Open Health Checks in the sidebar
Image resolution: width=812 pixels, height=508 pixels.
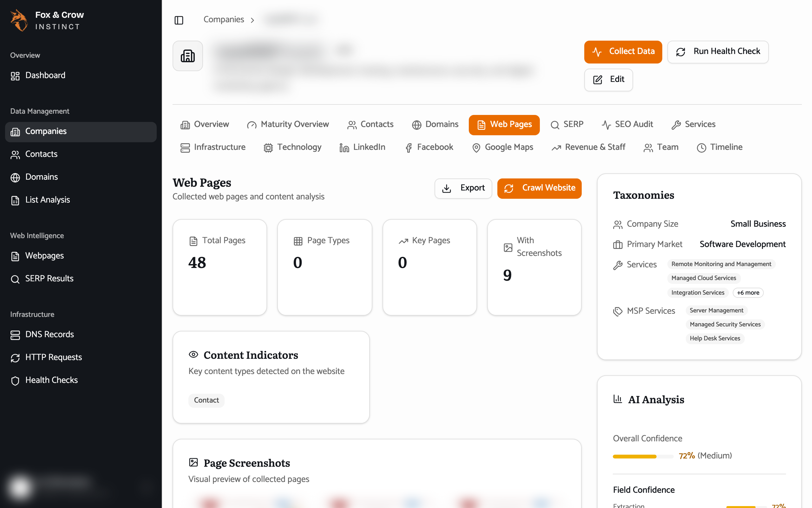pyautogui.click(x=81, y=380)
